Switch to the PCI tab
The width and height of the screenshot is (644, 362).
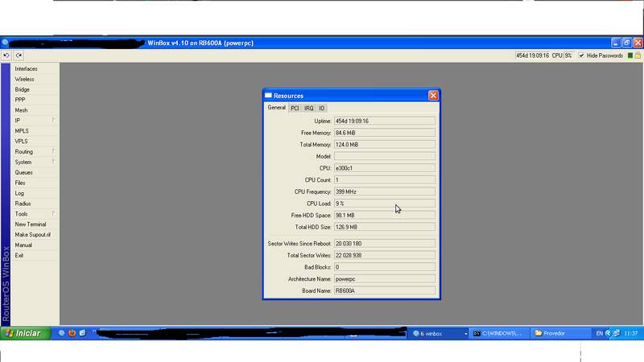(x=295, y=109)
